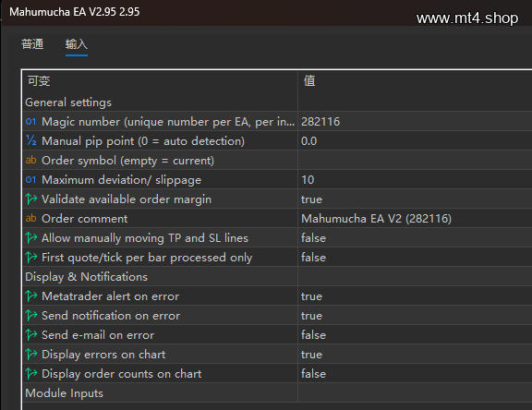Click the boolean icon beside Display errors on chart

pos(30,354)
